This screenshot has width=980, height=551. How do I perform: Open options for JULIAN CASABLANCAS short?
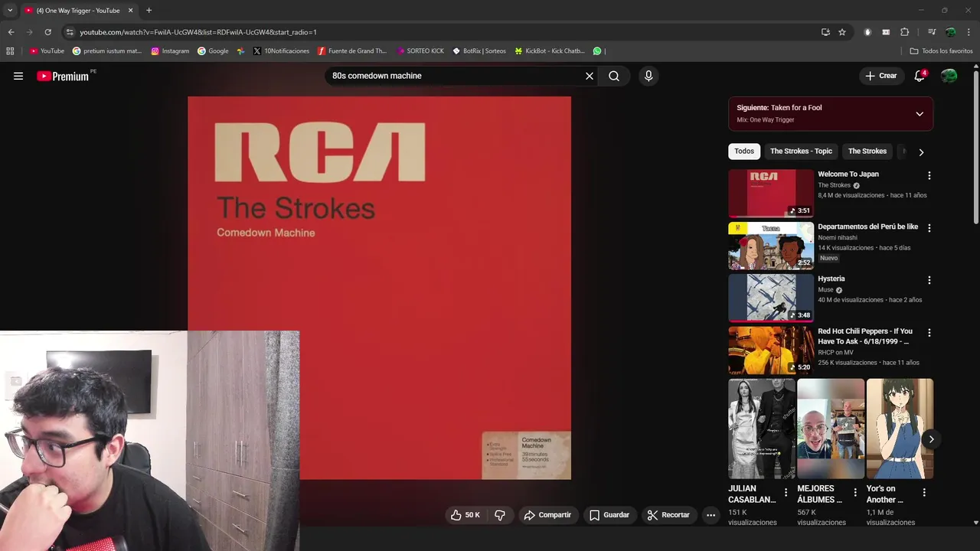[x=786, y=493]
